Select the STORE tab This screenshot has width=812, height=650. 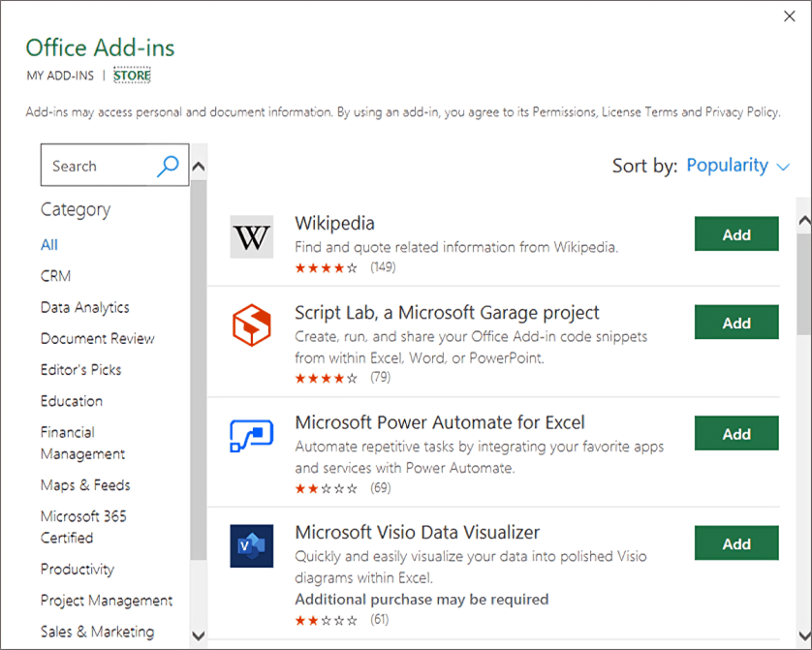(132, 76)
